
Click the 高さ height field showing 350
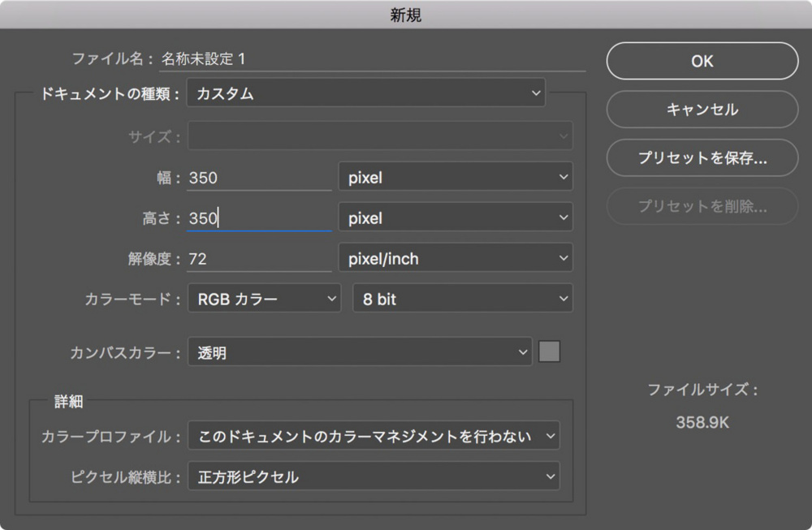coord(259,218)
